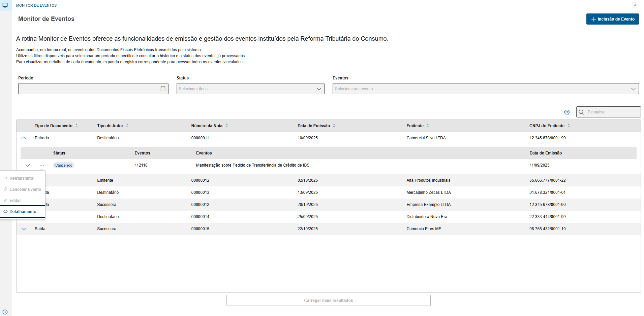The height and width of the screenshot is (316, 644).
Task: Click the Cancelado status badge
Action: [x=64, y=165]
